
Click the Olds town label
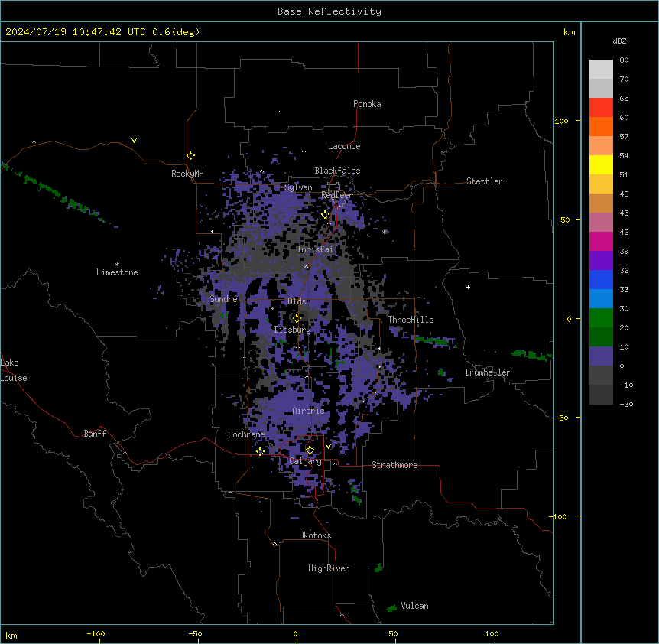click(297, 301)
